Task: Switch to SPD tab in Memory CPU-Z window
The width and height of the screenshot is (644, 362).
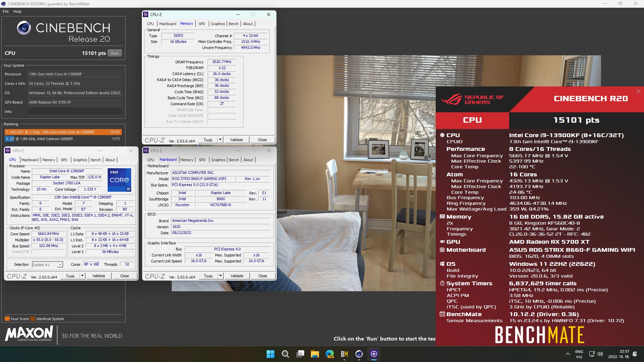Action: pyautogui.click(x=202, y=24)
